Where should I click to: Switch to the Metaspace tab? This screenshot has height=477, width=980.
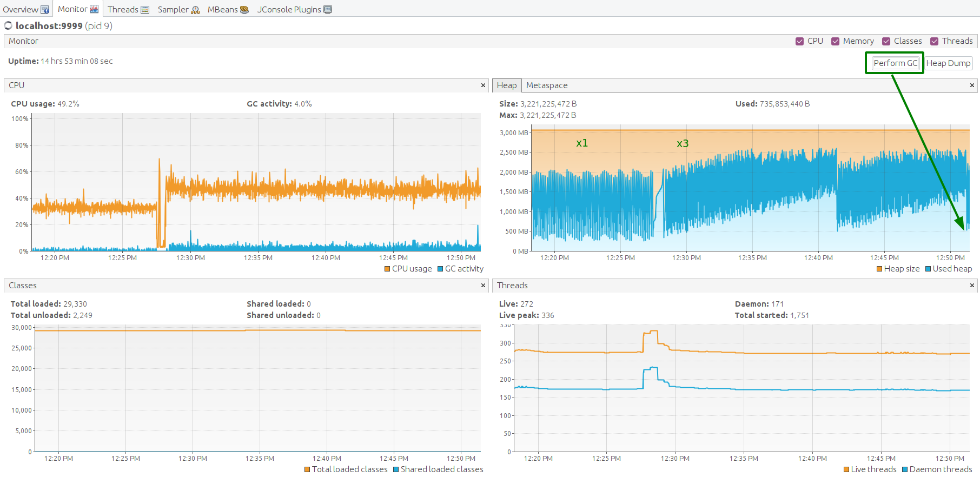click(547, 85)
